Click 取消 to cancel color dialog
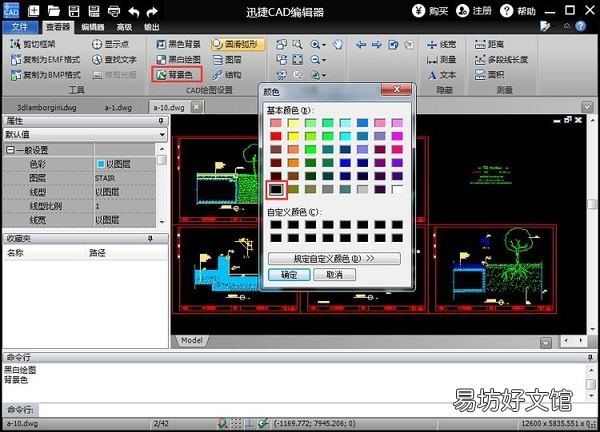 (x=334, y=275)
